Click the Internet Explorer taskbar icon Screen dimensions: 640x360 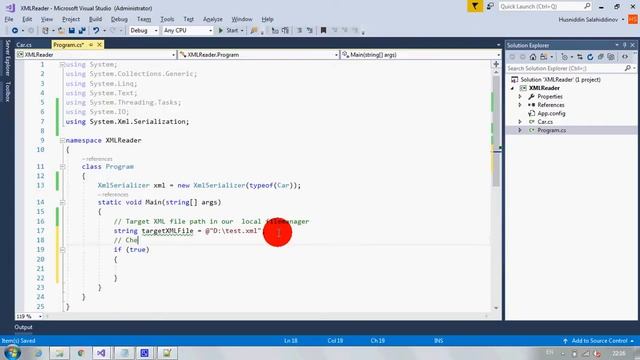pyautogui.click(x=38, y=353)
